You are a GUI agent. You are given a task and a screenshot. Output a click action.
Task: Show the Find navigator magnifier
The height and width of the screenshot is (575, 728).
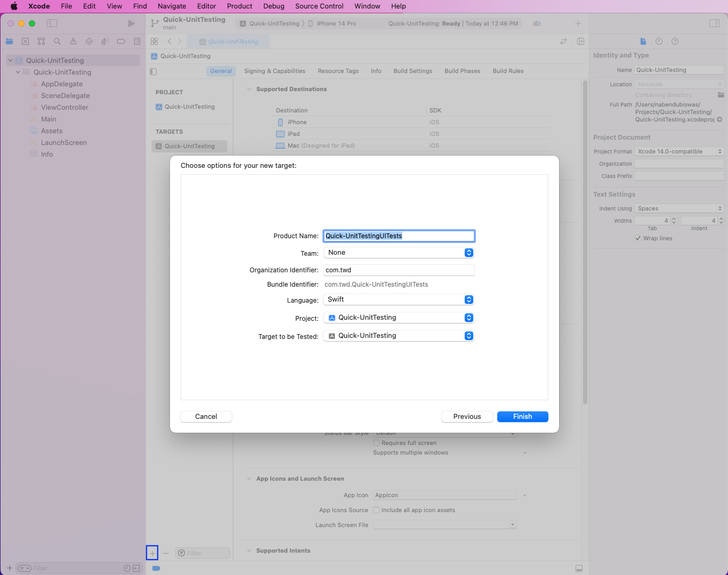coord(57,42)
